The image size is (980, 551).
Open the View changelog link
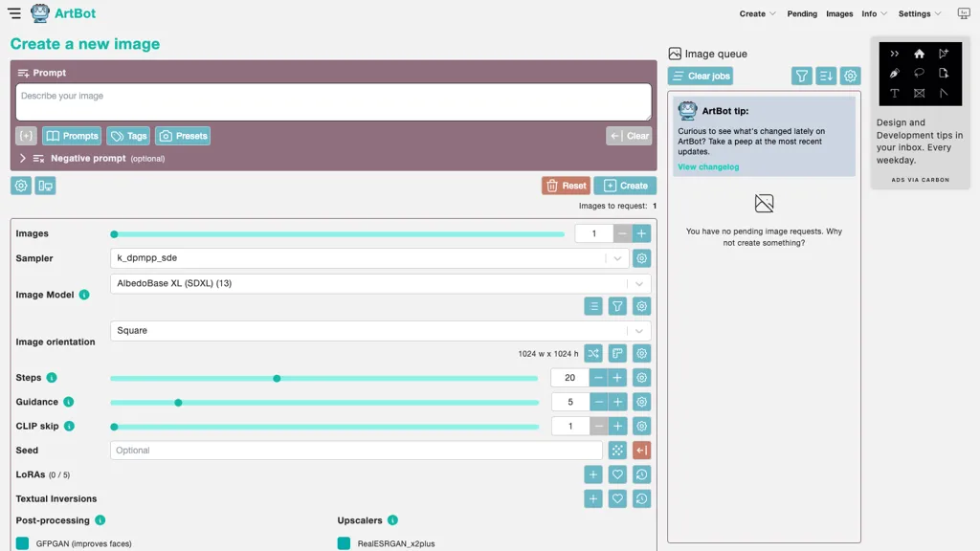tap(708, 167)
